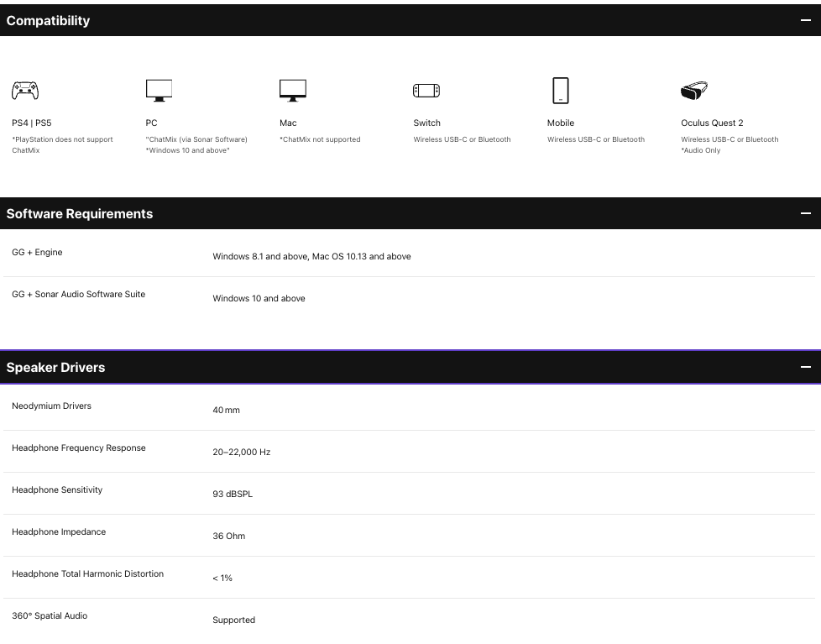Click the Compatibility section header title
This screenshot has width=821, height=644.
point(48,21)
